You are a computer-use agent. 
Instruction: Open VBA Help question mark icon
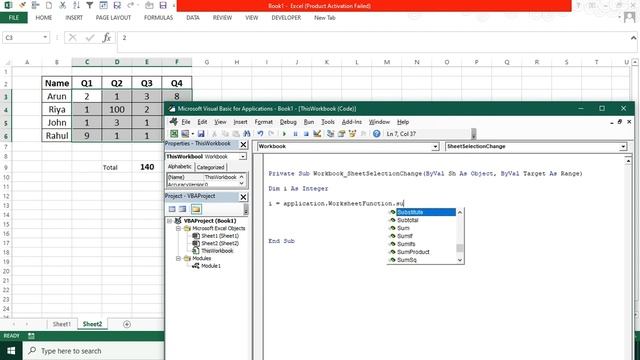pyautogui.click(x=376, y=133)
